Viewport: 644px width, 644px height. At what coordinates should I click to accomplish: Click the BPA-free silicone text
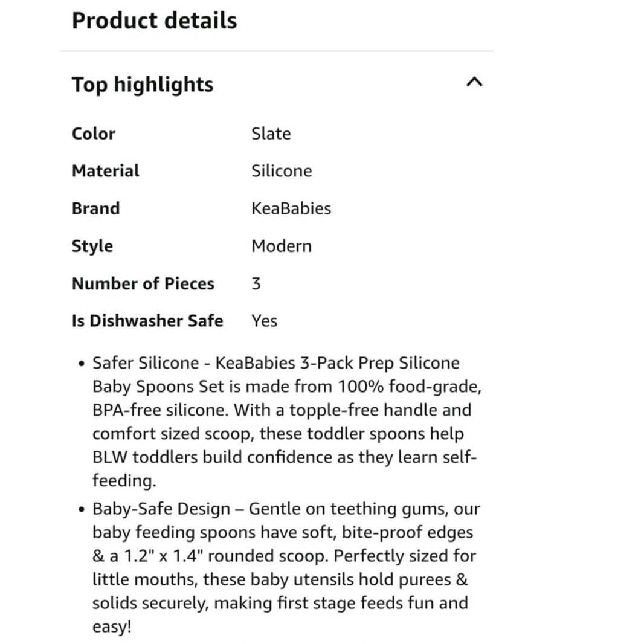point(160,410)
